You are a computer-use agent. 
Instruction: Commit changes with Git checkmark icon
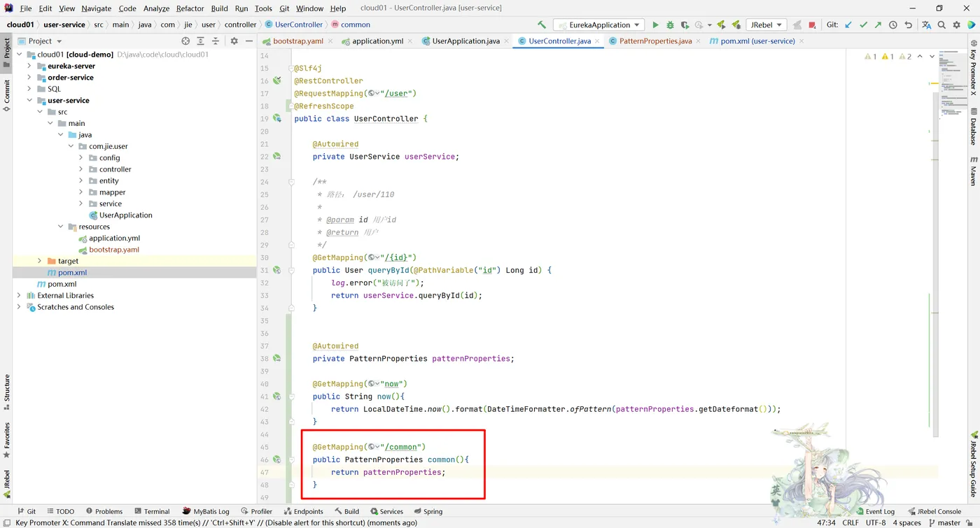coord(863,24)
